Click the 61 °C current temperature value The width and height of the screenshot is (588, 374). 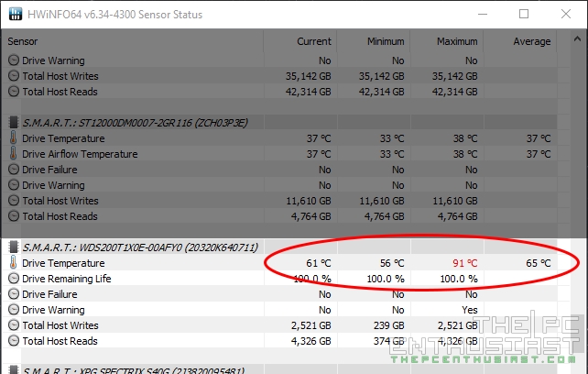319,263
